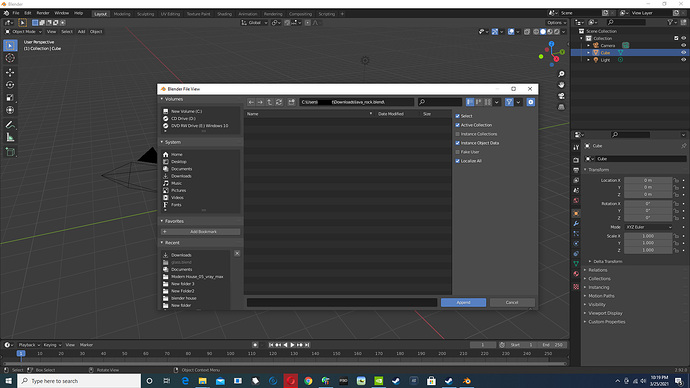The height and width of the screenshot is (388, 690).
Task: Toggle the file view options gear icon
Action: pos(531,102)
